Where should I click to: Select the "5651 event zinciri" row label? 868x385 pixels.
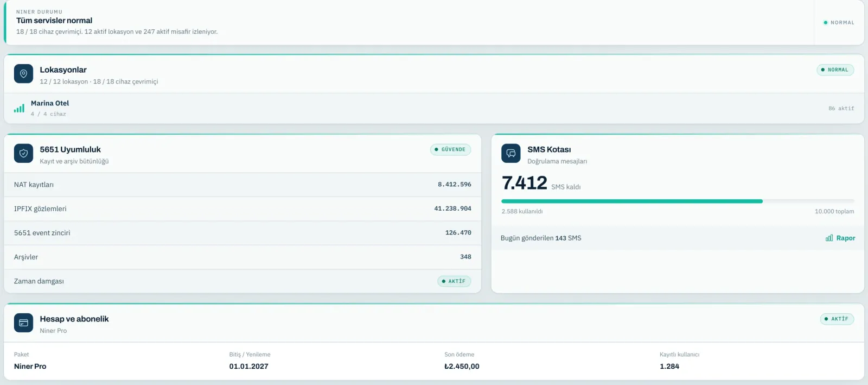click(x=42, y=233)
